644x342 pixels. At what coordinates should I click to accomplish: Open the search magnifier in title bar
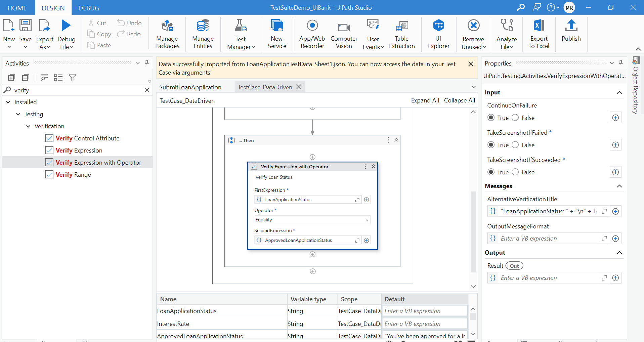(521, 7)
